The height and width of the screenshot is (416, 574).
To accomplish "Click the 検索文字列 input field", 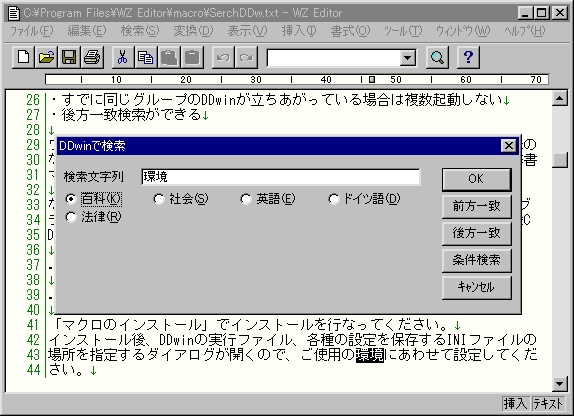I will 280,177.
